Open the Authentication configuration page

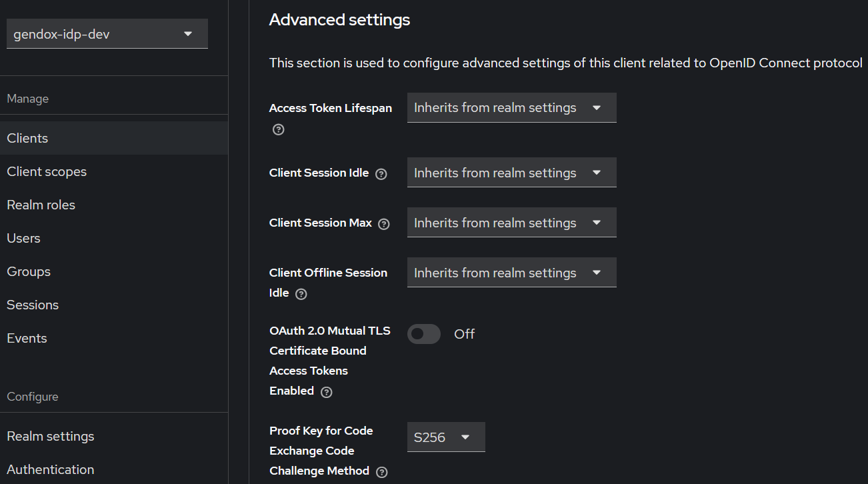click(50, 469)
